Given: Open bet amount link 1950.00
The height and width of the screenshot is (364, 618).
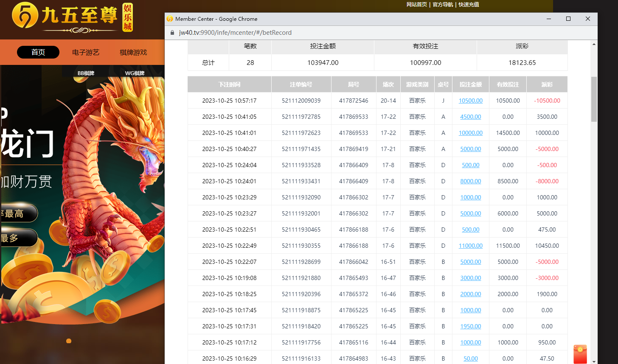Looking at the screenshot, I should (471, 326).
